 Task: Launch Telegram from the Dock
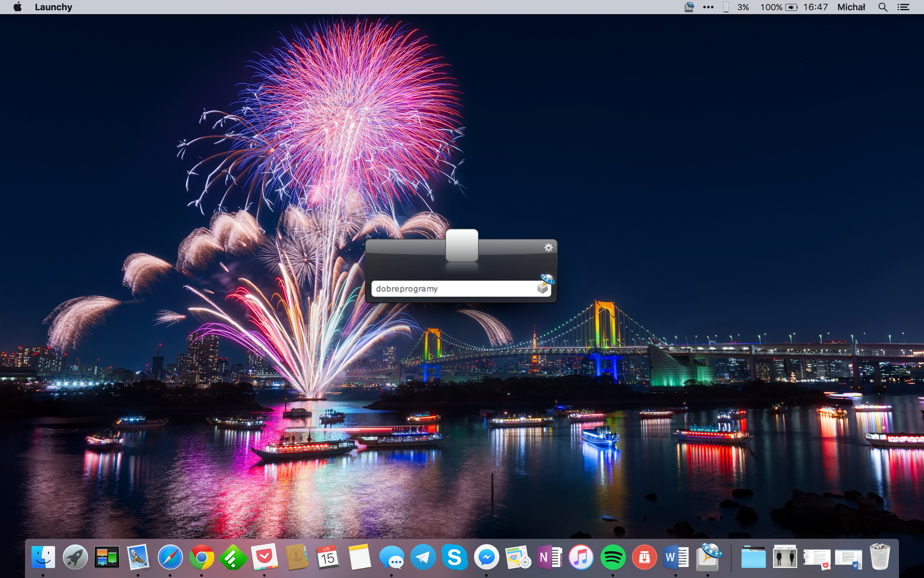point(423,557)
